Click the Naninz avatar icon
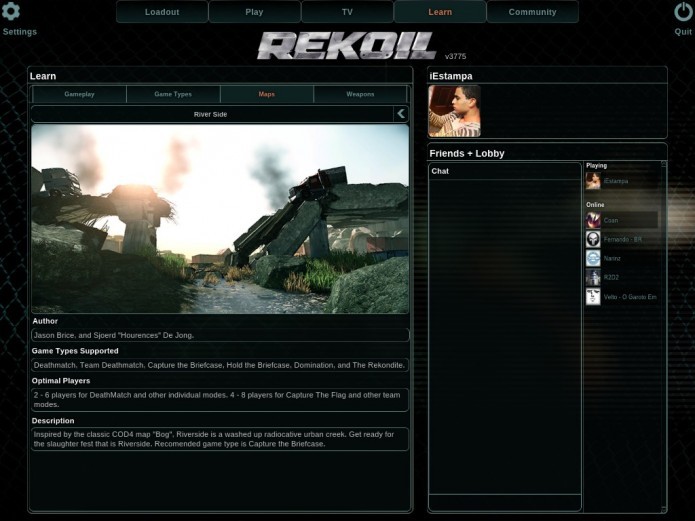Image resolution: width=695 pixels, height=521 pixels. point(593,259)
